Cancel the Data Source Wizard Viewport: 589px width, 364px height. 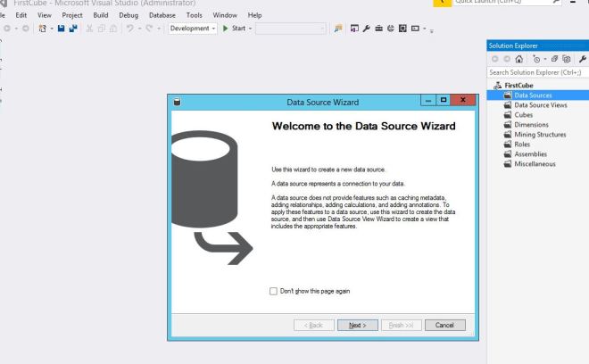[445, 325]
